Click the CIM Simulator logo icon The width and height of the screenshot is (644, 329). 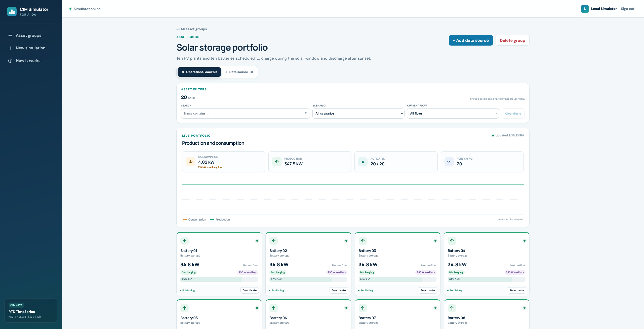[12, 12]
